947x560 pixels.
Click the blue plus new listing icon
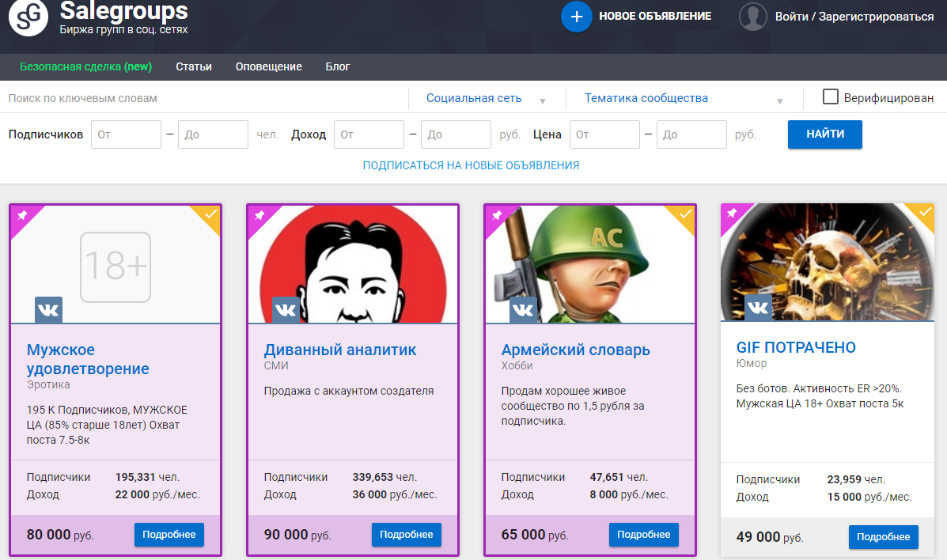pyautogui.click(x=576, y=17)
